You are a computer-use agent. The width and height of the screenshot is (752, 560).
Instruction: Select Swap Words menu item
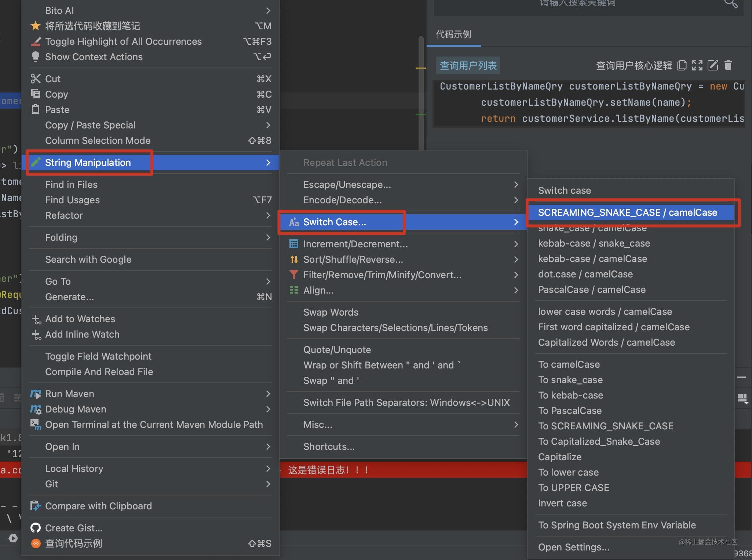tap(404, 312)
